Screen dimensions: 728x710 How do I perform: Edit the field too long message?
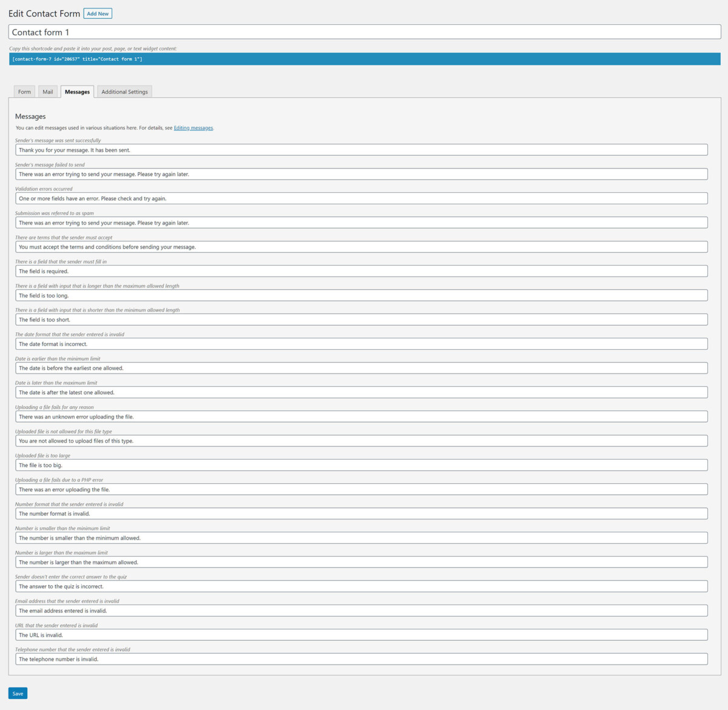(x=362, y=295)
